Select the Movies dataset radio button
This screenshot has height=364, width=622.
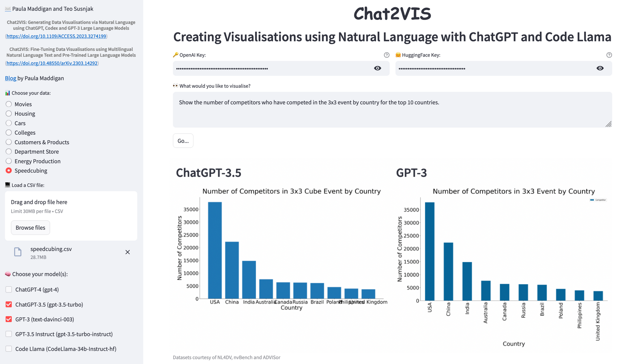coord(9,104)
